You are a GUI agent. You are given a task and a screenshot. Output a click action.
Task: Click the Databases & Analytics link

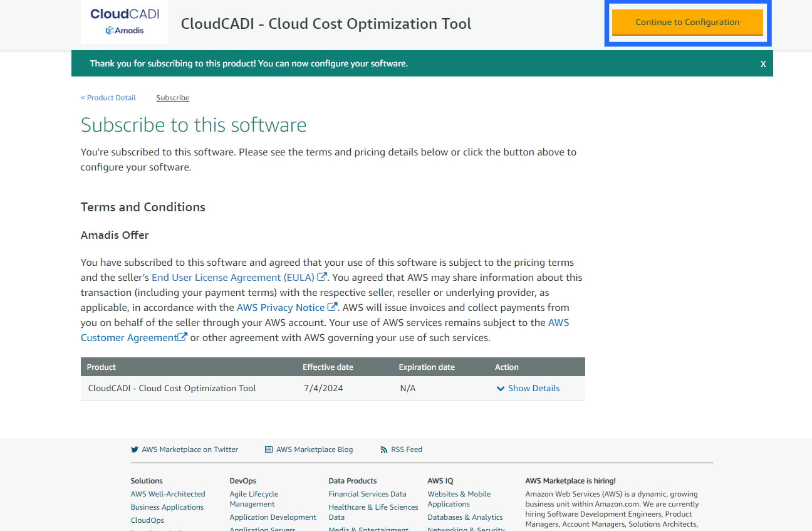pyautogui.click(x=465, y=517)
